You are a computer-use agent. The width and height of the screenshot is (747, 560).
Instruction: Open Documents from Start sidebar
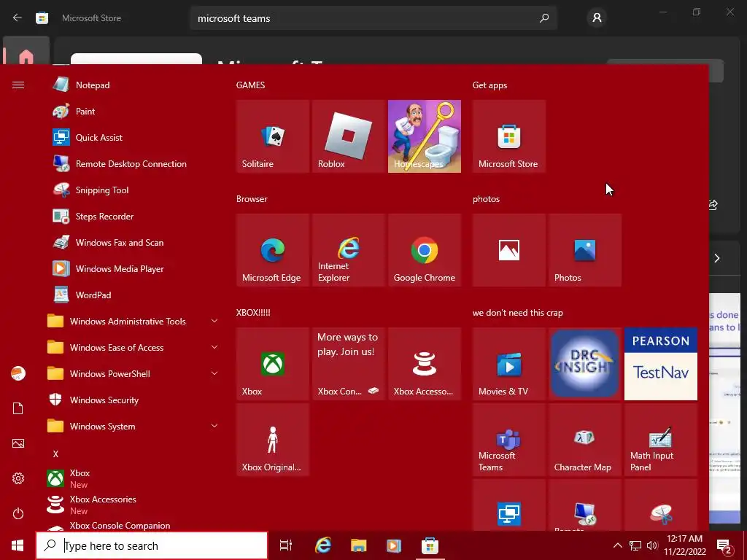pos(18,408)
